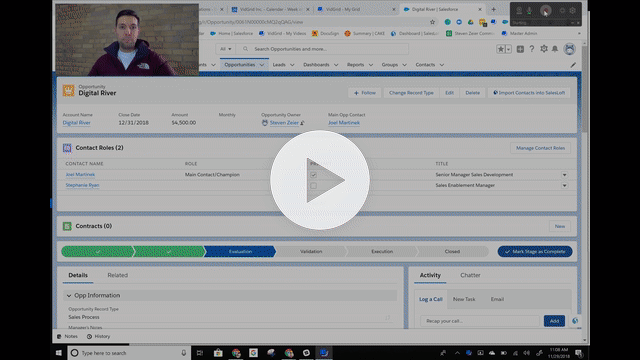640x360 pixels.
Task: Toggle the Primary checkbox for Stephanie Ryan
Action: coord(313,185)
